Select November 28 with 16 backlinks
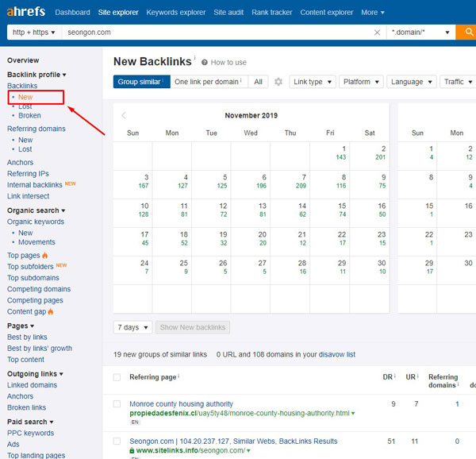This screenshot has width=476, height=459. tap(290, 270)
